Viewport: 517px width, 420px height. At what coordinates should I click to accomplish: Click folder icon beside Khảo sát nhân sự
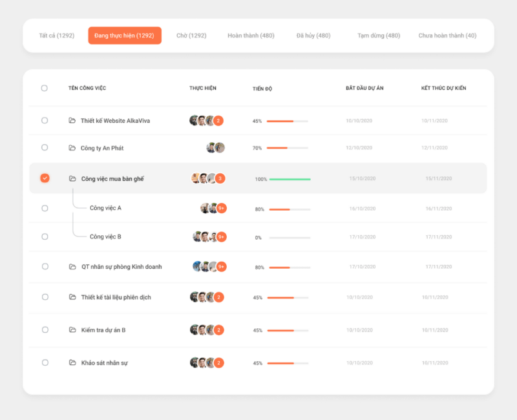72,362
